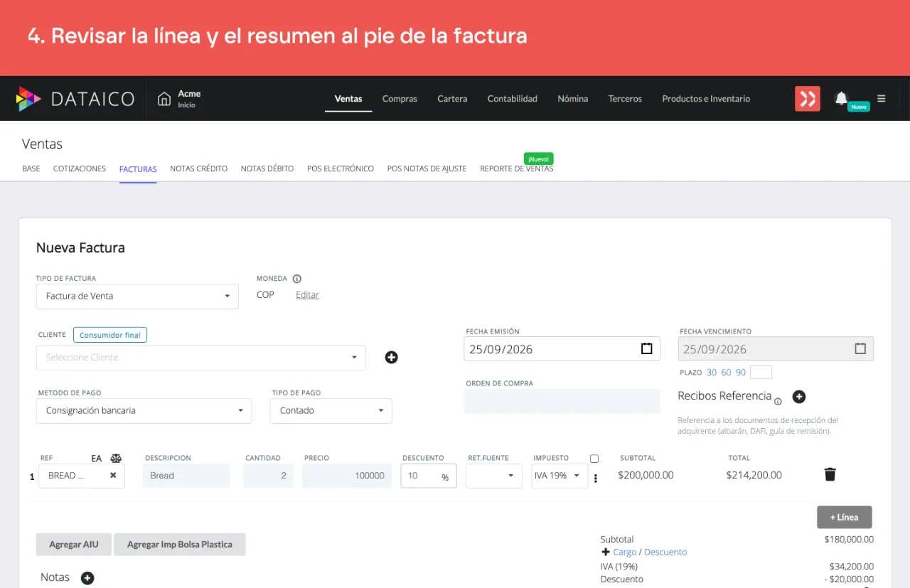Open the Nómina menu

573,99
